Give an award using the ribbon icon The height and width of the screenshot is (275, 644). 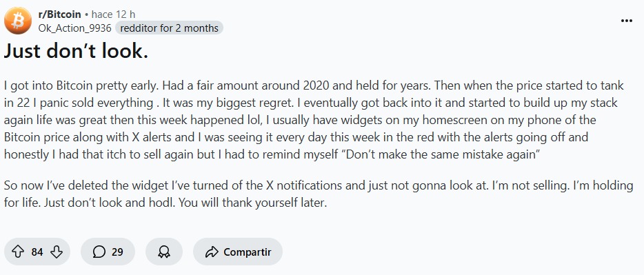(x=164, y=252)
